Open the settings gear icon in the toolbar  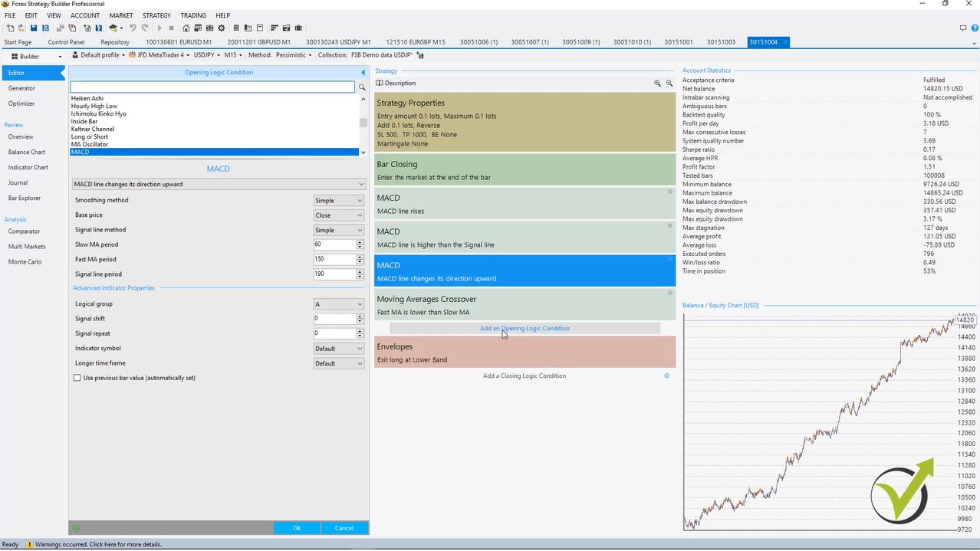click(221, 28)
